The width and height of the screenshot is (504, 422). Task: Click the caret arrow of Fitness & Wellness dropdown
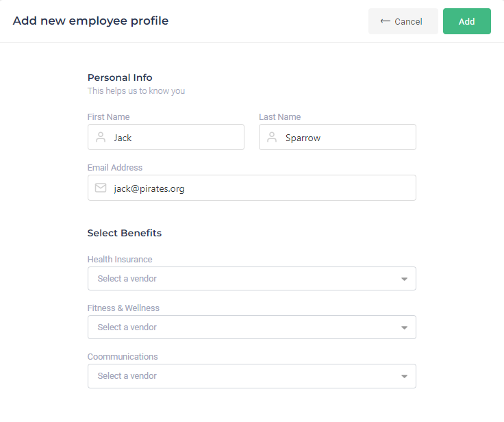click(404, 327)
